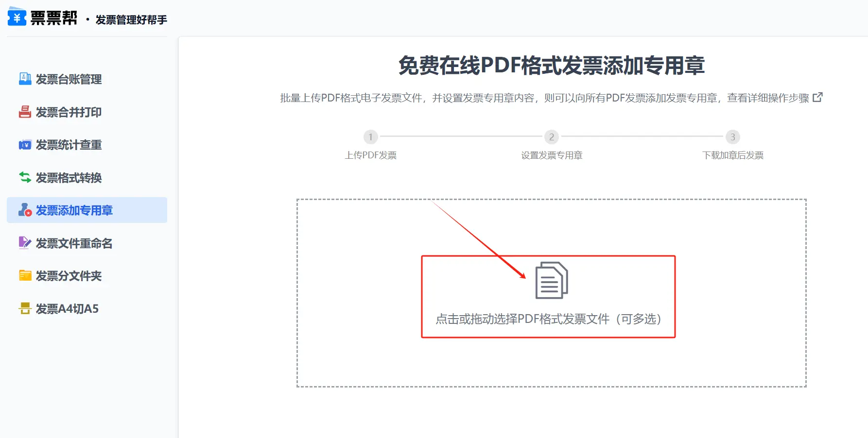Open the 发票台账管理 menu item
868x438 pixels.
(69, 79)
